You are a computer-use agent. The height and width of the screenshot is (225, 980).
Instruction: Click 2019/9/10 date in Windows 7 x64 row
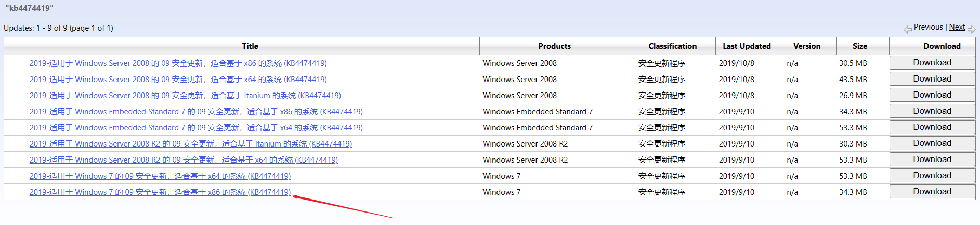(x=737, y=176)
